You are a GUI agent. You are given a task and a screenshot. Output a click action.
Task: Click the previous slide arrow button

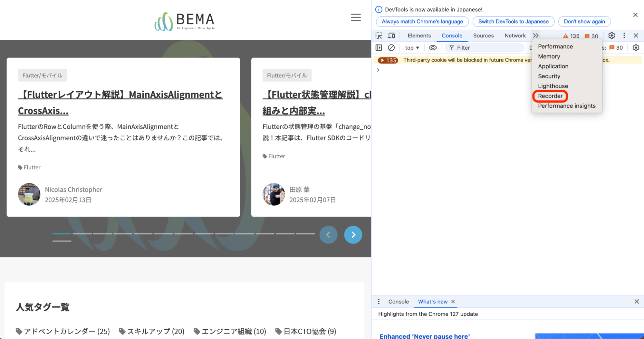pos(328,234)
